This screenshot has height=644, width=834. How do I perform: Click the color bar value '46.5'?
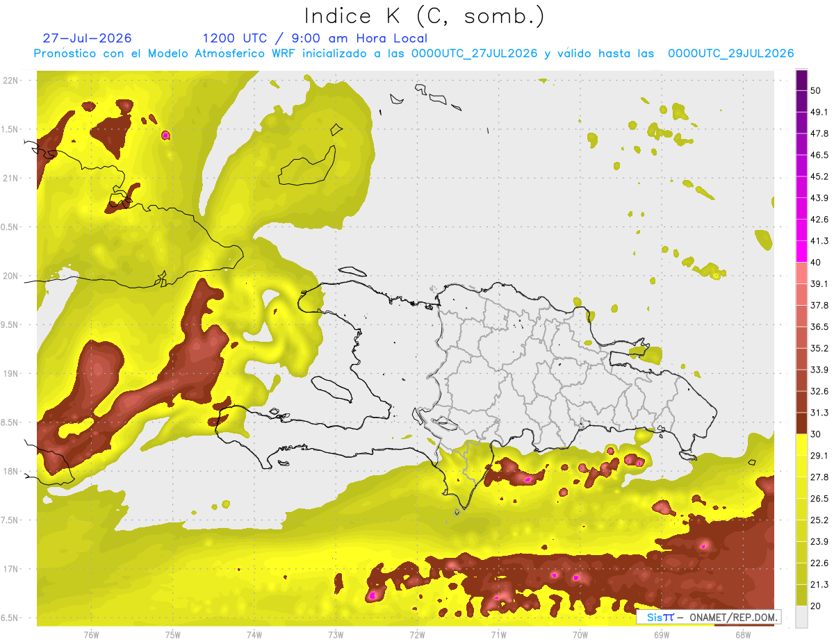[819, 155]
